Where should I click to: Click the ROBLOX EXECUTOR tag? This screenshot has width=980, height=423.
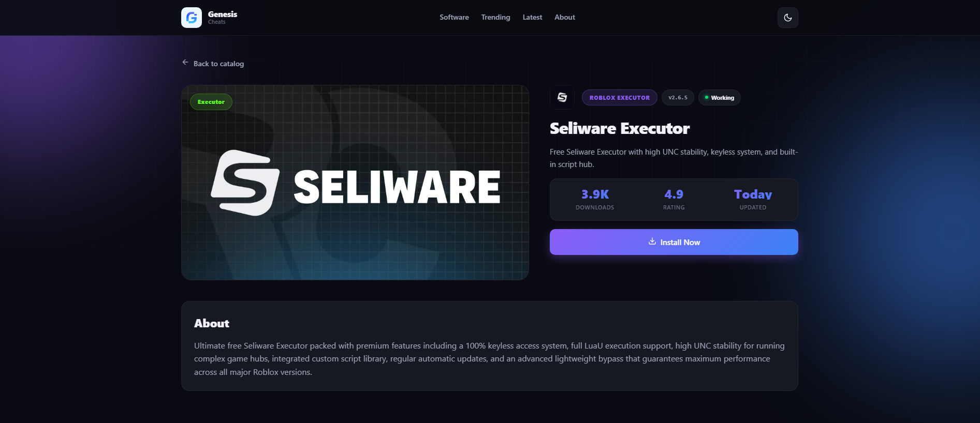619,98
